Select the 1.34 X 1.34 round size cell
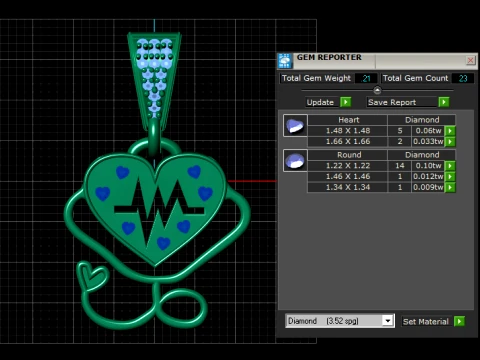This screenshot has height=360, width=480. pos(348,187)
